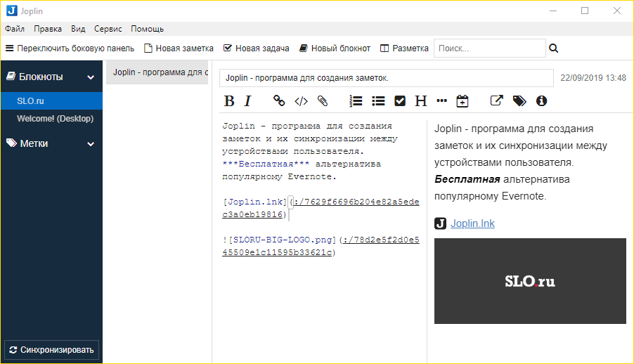Insert a heading with the H icon
Image resolution: width=634 pixels, height=364 pixels.
(x=421, y=101)
